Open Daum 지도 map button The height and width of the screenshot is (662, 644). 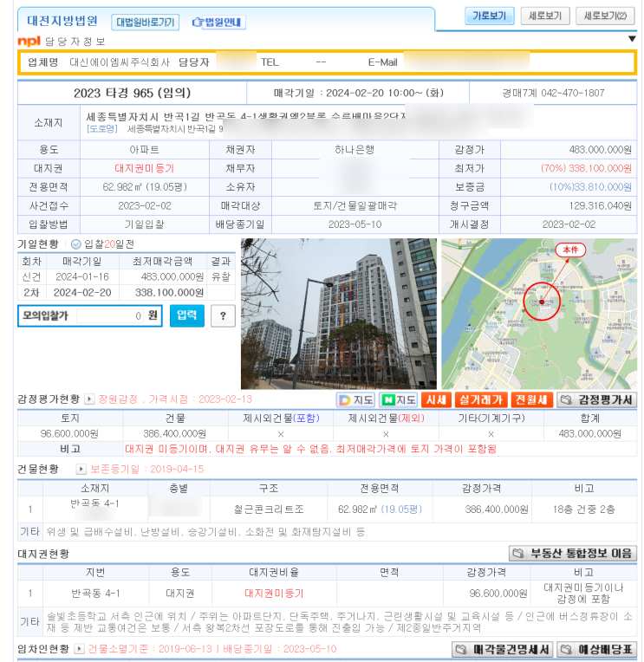(x=355, y=399)
